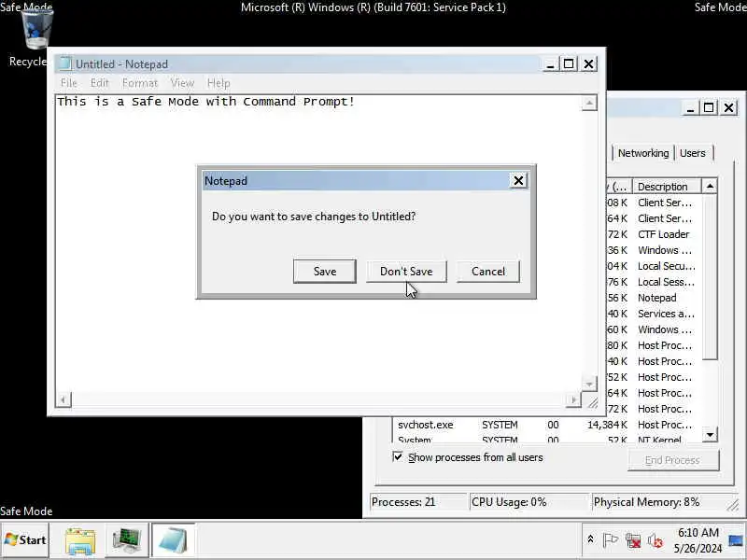Viewport: 747px width, 560px height.
Task: Switch to Task Manager Users tab
Action: point(692,153)
